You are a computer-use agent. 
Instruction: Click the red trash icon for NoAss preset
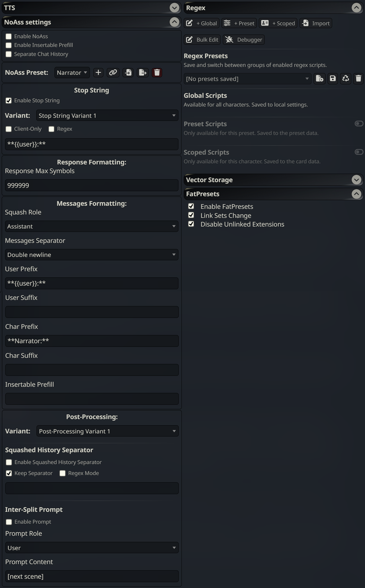[x=157, y=73]
